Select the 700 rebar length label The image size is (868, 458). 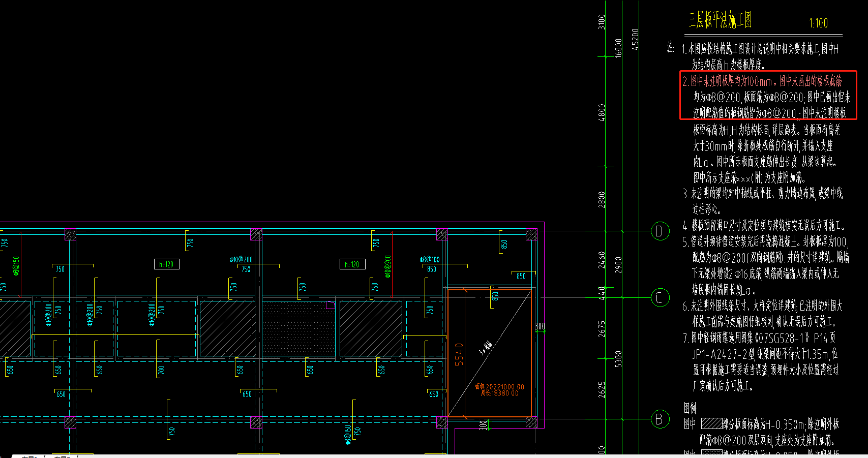[x=161, y=370]
